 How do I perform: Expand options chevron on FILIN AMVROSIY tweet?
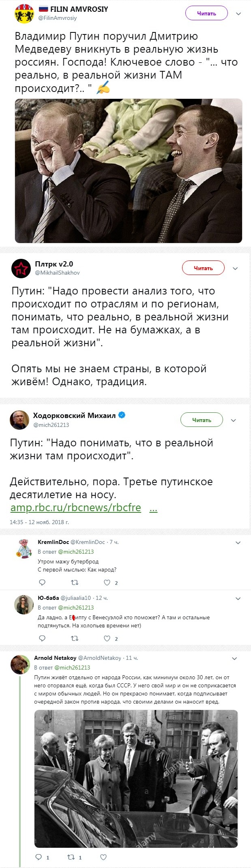tap(238, 14)
